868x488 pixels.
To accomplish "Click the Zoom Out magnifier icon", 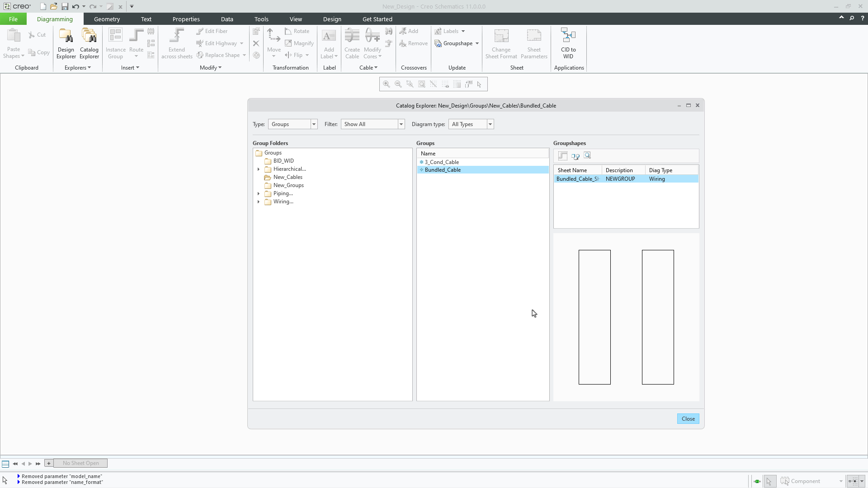I will tap(398, 84).
